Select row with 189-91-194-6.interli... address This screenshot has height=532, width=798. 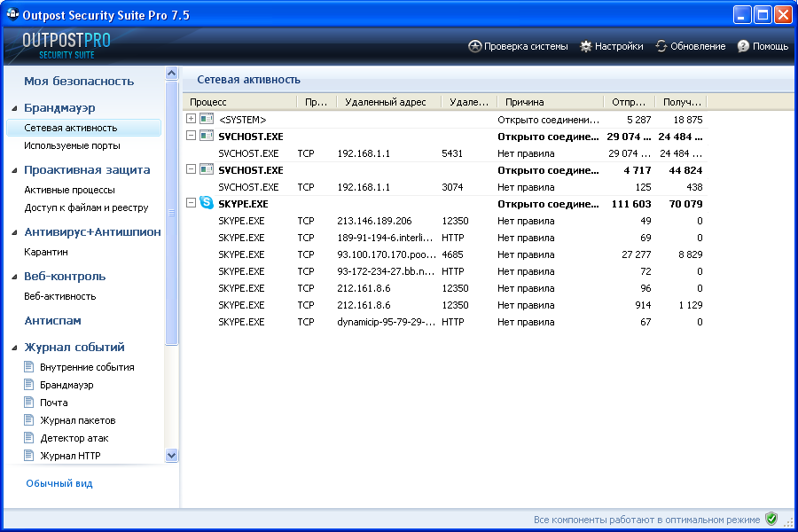tap(445, 238)
